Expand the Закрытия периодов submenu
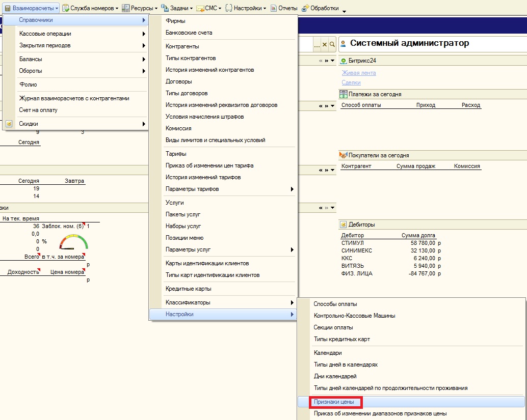Viewport: 527px width, 420px height. [75, 45]
